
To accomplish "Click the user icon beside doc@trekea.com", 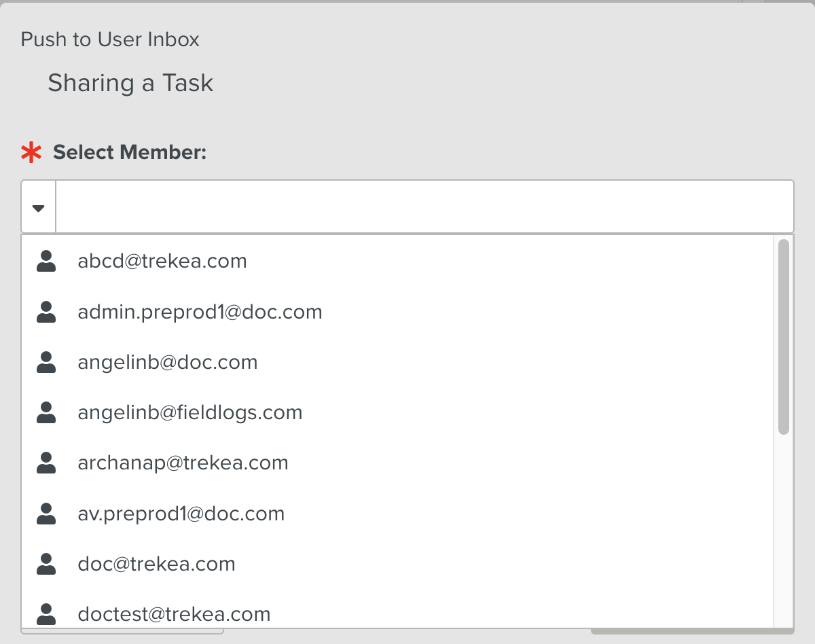I will pos(46,564).
